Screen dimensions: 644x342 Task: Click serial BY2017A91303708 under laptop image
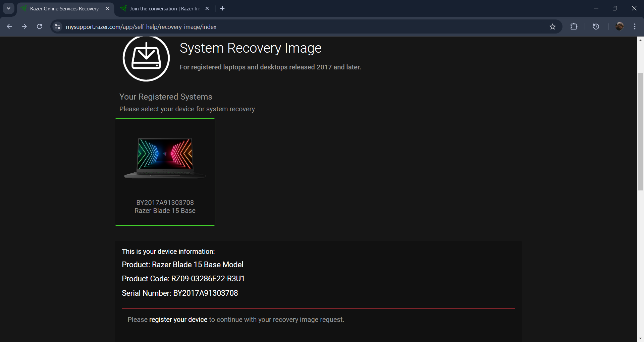coord(165,203)
